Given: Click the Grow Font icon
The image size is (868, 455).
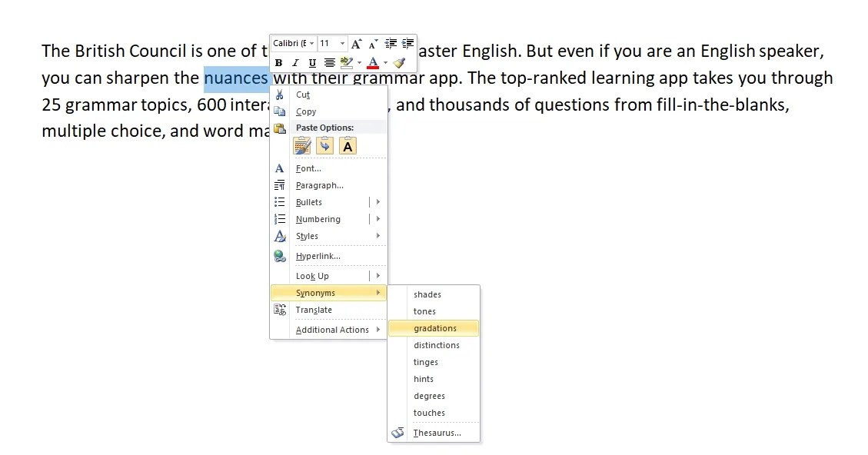Looking at the screenshot, I should pos(357,43).
